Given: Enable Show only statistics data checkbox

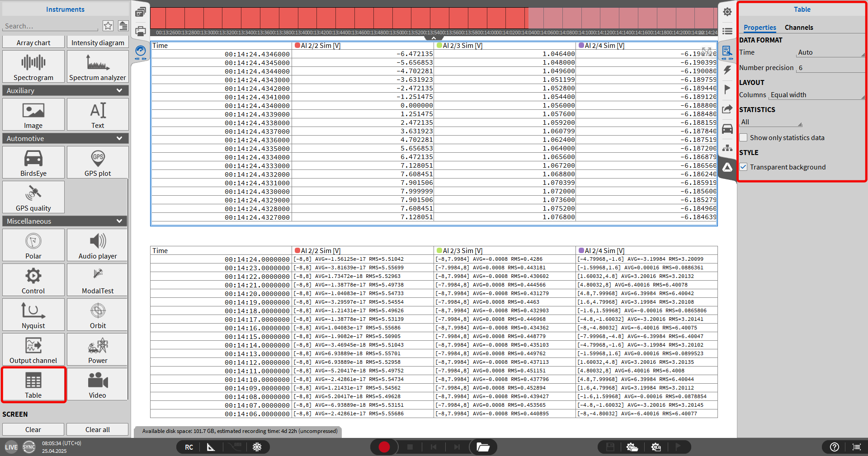Looking at the screenshot, I should [744, 138].
